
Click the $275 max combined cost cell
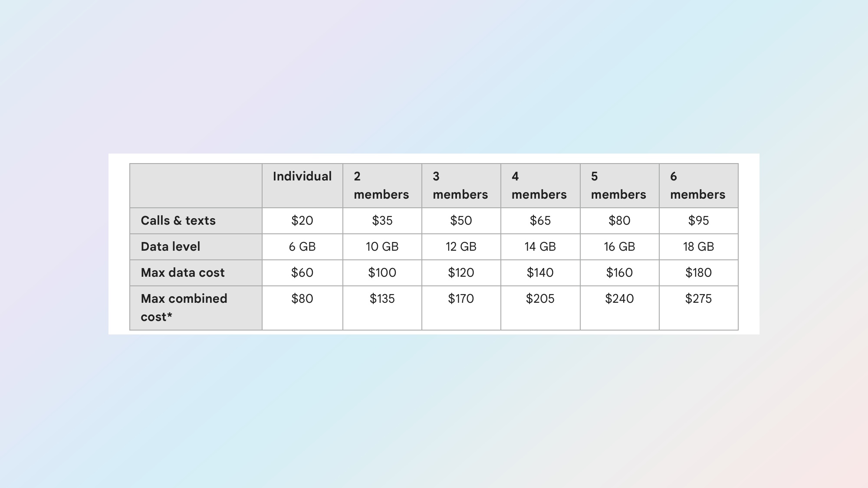coord(698,299)
